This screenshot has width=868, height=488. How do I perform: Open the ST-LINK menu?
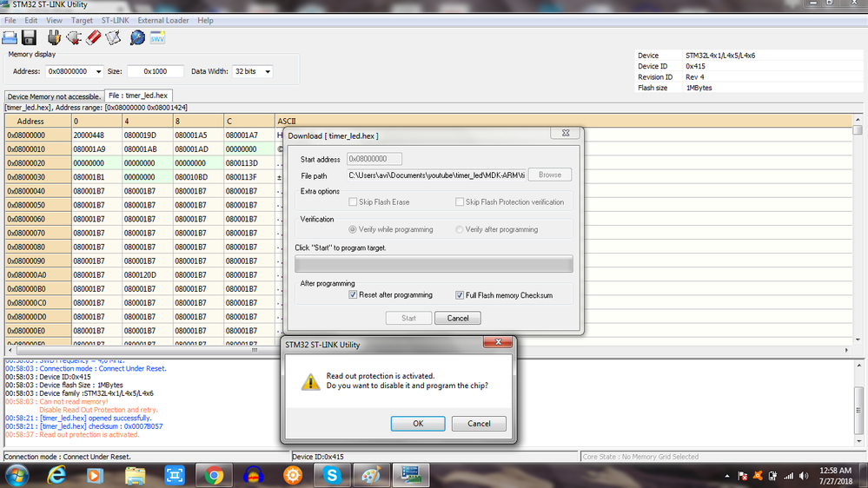pyautogui.click(x=116, y=21)
